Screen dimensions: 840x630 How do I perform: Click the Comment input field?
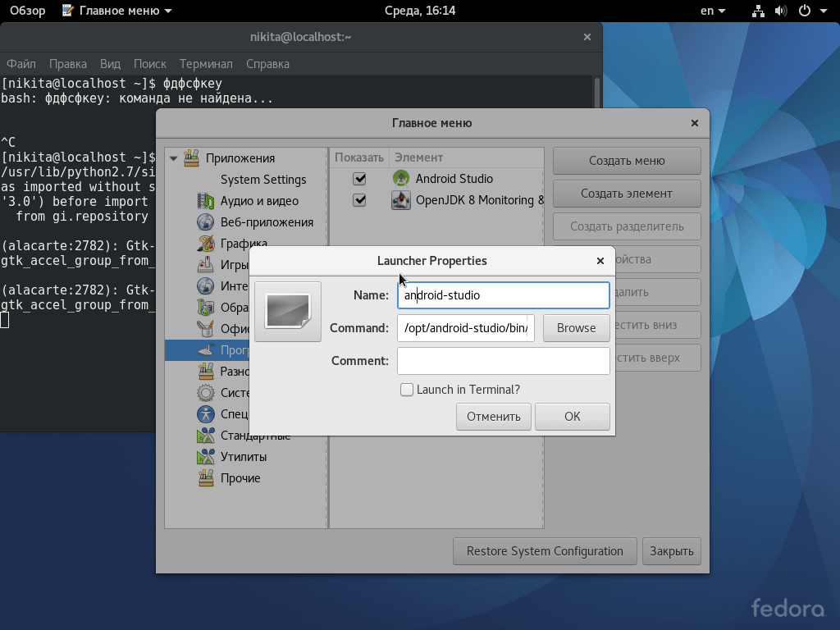504,361
